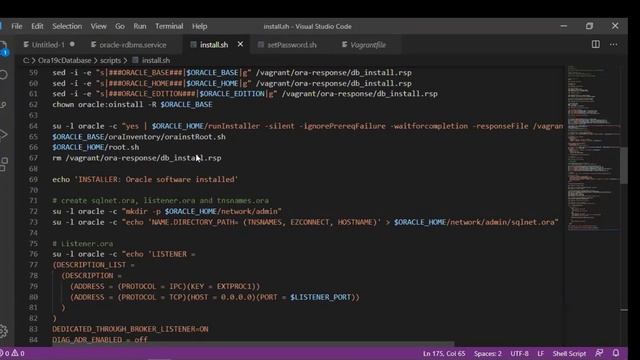Click line number 76 in the gutter
This screenshot has width=640, height=360.
(33, 254)
